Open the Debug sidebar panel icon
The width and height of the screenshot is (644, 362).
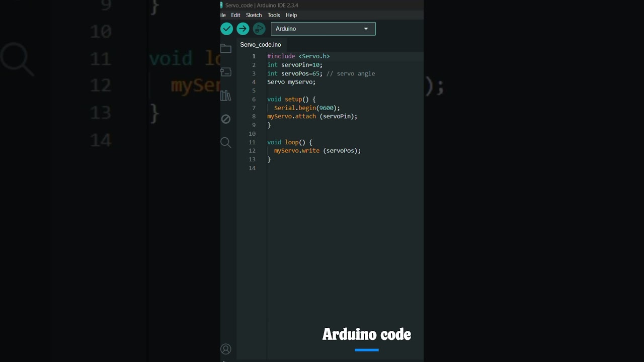[226, 119]
